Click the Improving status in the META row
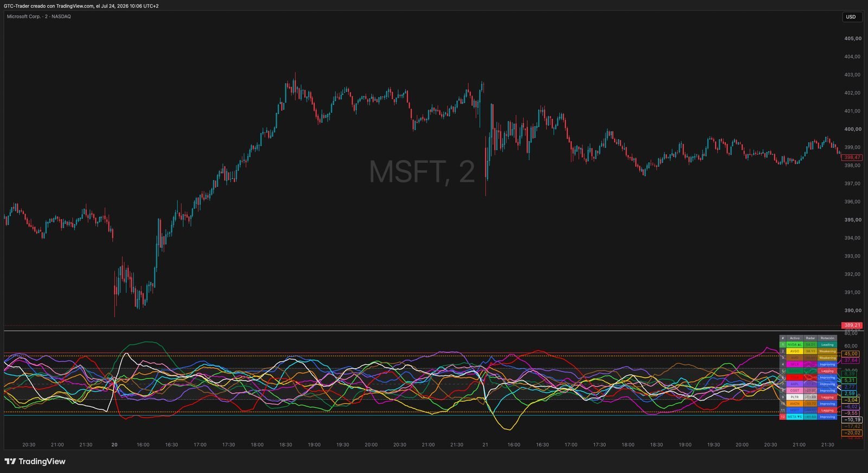The image size is (868, 473). tap(827, 417)
